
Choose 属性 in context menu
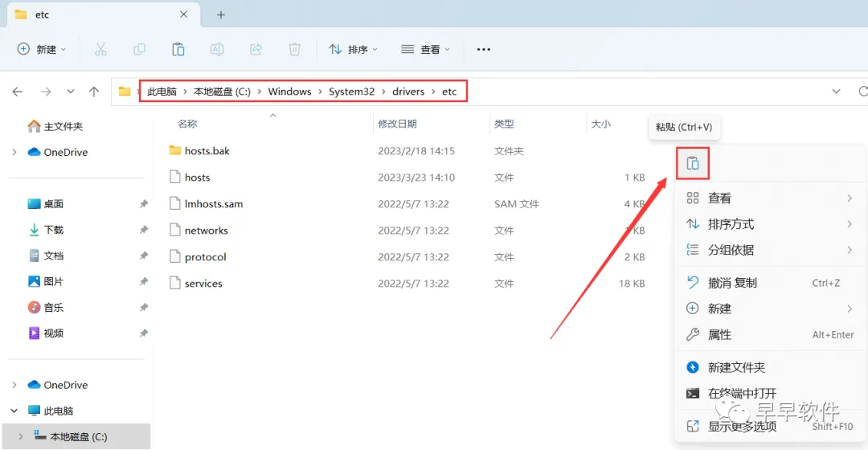point(770,335)
